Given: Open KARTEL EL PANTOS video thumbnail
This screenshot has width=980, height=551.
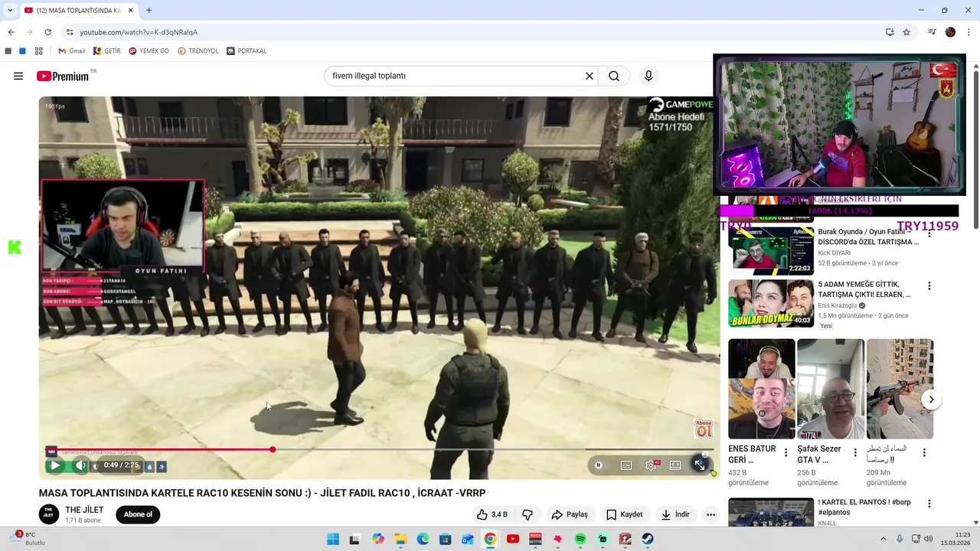Looking at the screenshot, I should click(x=771, y=512).
